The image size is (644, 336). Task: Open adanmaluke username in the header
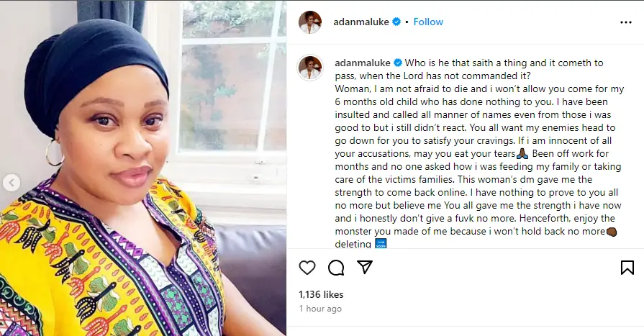[x=361, y=22]
